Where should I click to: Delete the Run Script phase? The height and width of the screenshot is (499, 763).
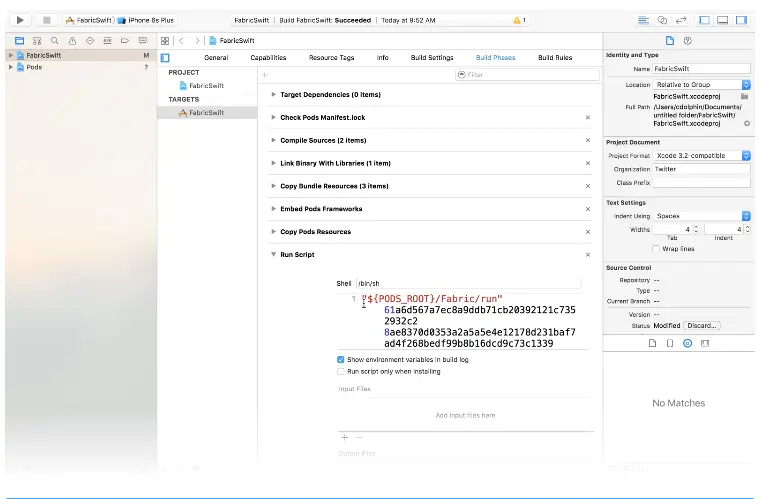tap(588, 255)
